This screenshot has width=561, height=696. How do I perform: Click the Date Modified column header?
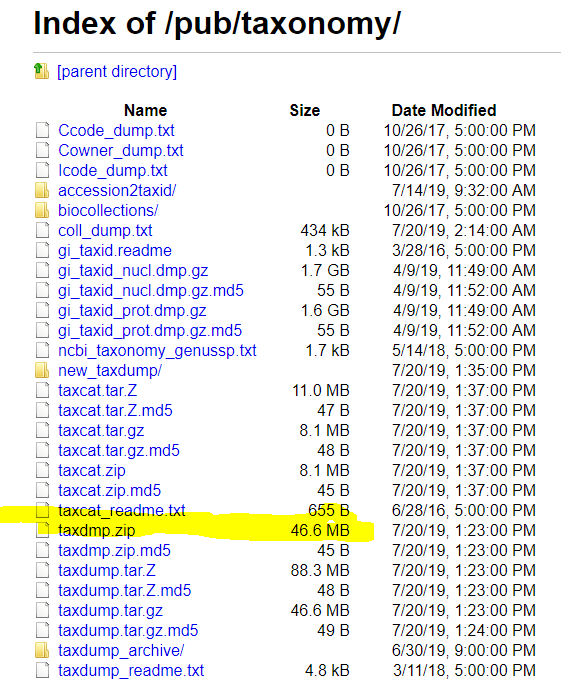click(x=444, y=110)
